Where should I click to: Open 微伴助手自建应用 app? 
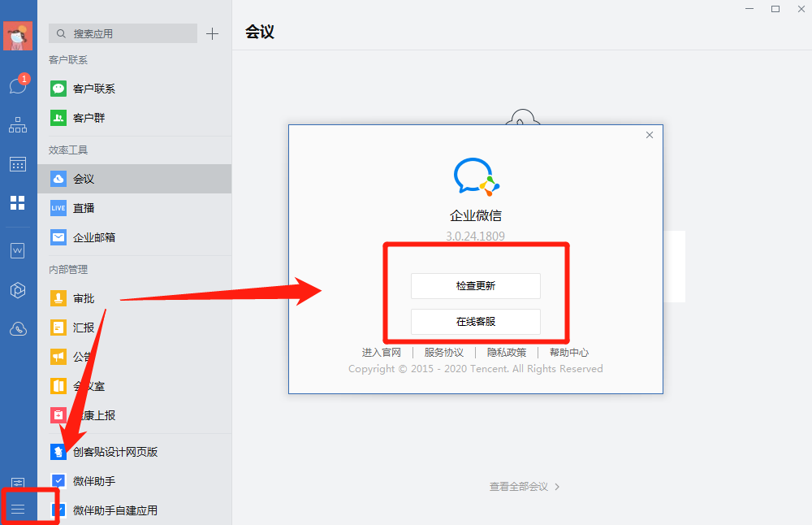(135, 510)
